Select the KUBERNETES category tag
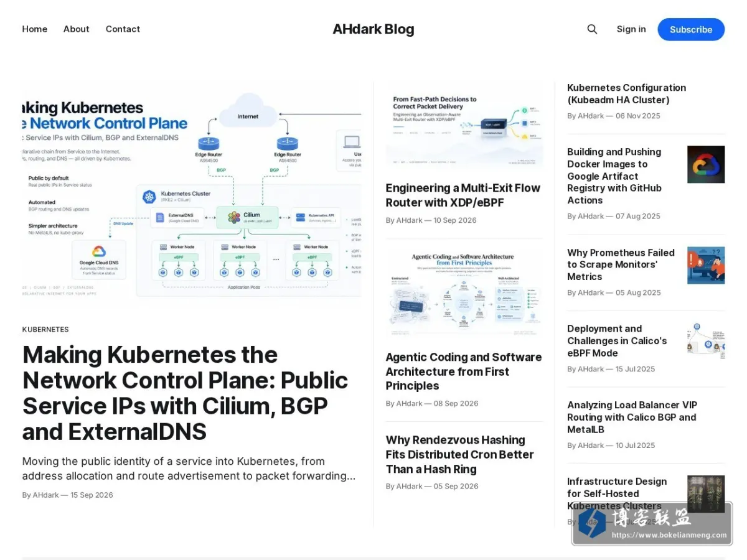This screenshot has width=747, height=560. pos(45,330)
